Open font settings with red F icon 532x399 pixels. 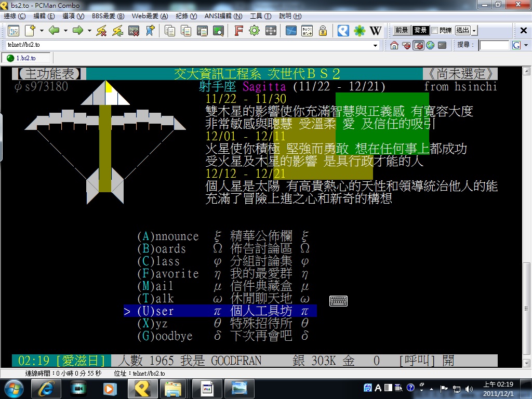(238, 31)
